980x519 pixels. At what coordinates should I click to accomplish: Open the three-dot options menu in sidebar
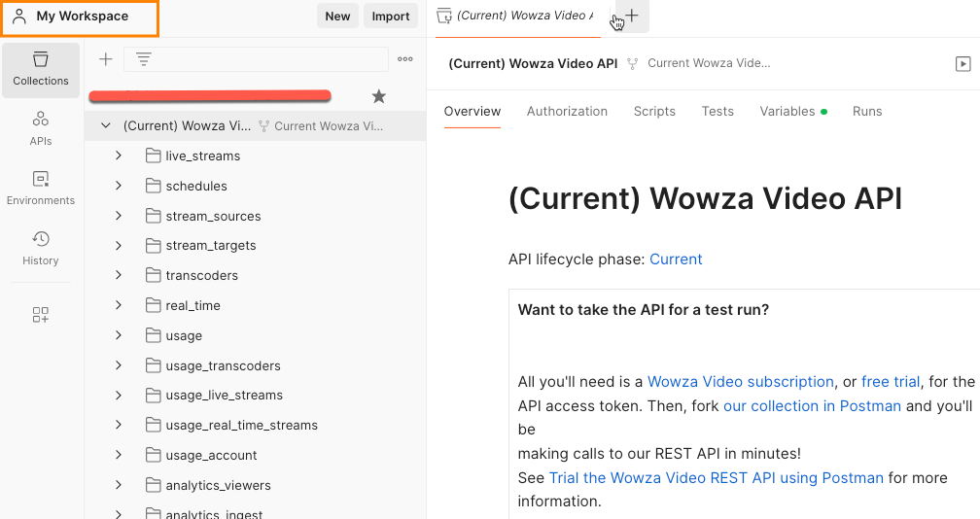405,59
